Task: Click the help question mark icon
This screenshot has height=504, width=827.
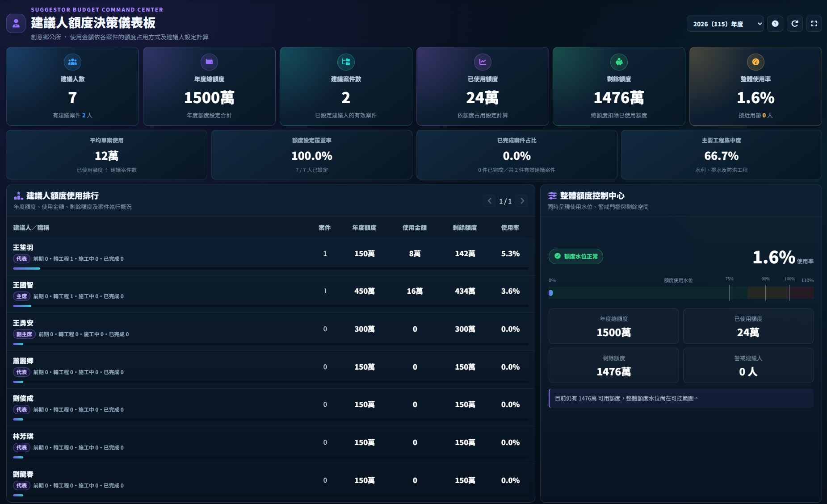Action: (775, 24)
